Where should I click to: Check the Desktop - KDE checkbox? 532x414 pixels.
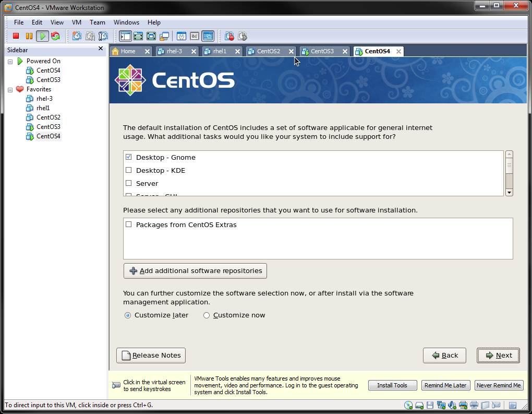click(129, 170)
